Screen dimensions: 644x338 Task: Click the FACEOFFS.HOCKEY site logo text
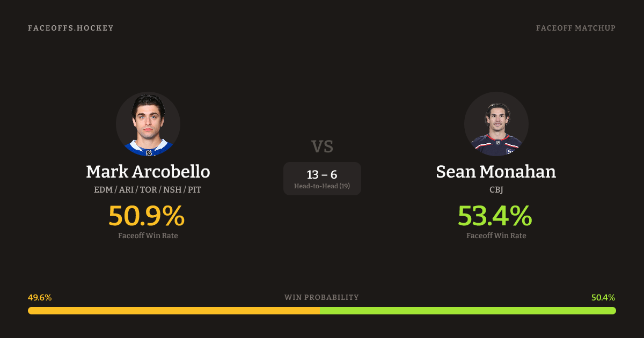71,28
